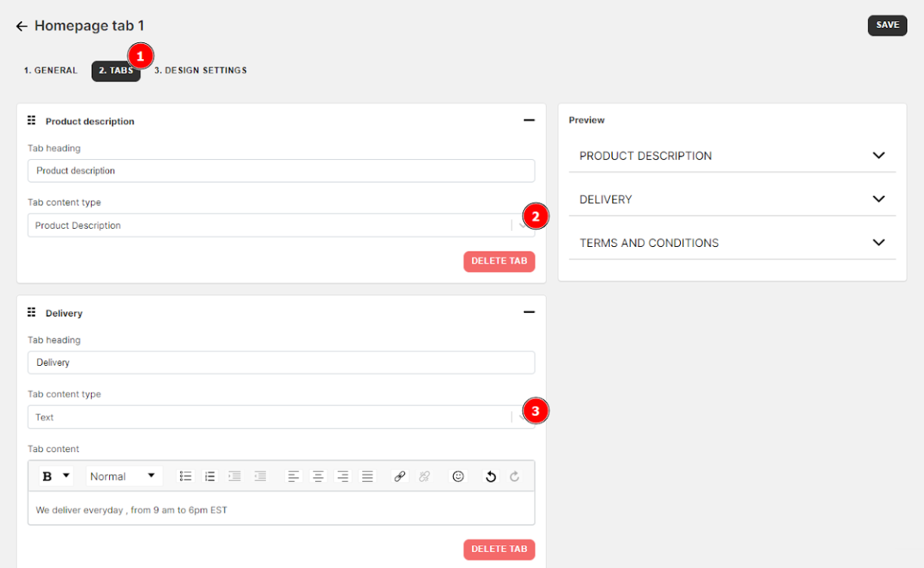Align text left
Image resolution: width=924 pixels, height=568 pixels.
pyautogui.click(x=294, y=476)
